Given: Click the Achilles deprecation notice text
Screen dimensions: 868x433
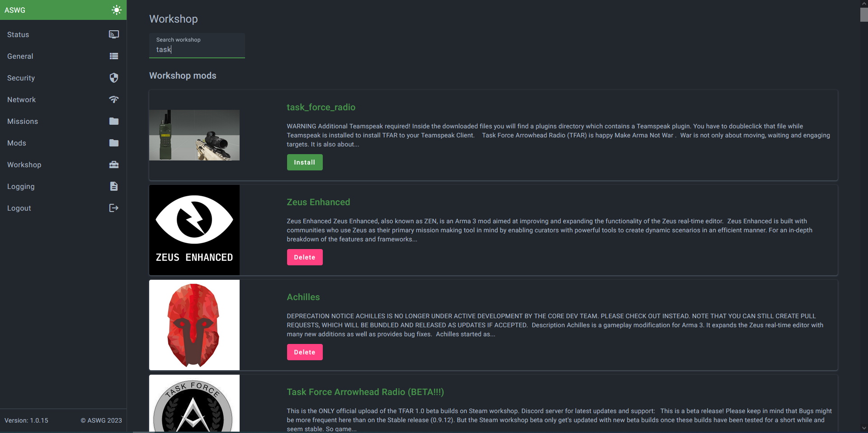Looking at the screenshot, I should 555,325.
